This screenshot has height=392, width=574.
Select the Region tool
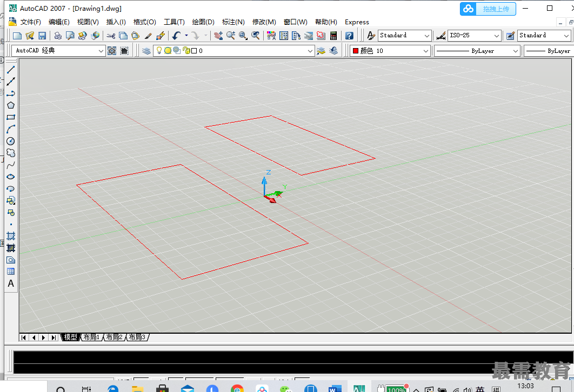click(11, 260)
